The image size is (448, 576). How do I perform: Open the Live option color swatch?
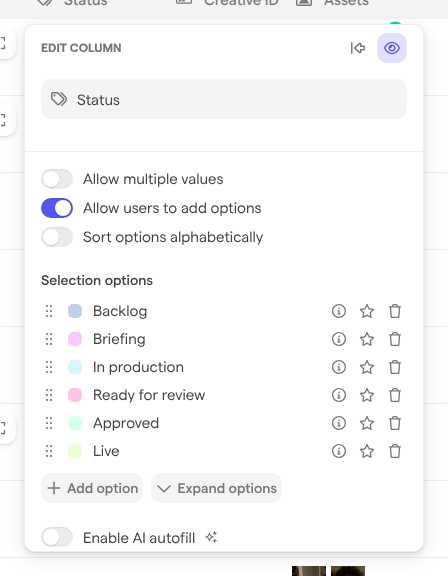click(75, 451)
